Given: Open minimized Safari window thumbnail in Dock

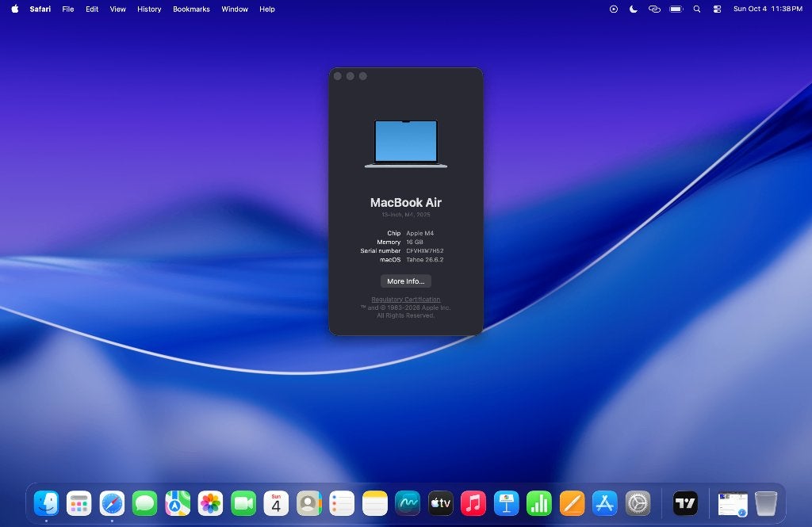Looking at the screenshot, I should point(733,504).
